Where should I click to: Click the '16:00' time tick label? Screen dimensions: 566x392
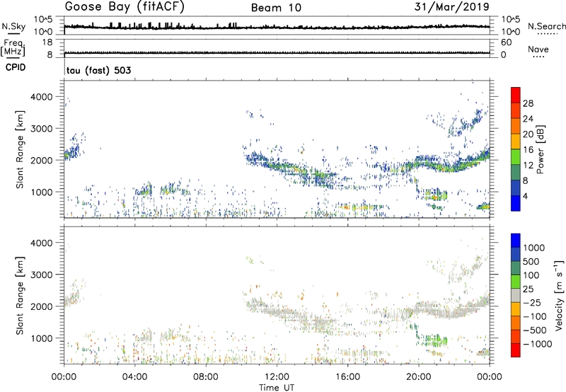click(x=347, y=377)
